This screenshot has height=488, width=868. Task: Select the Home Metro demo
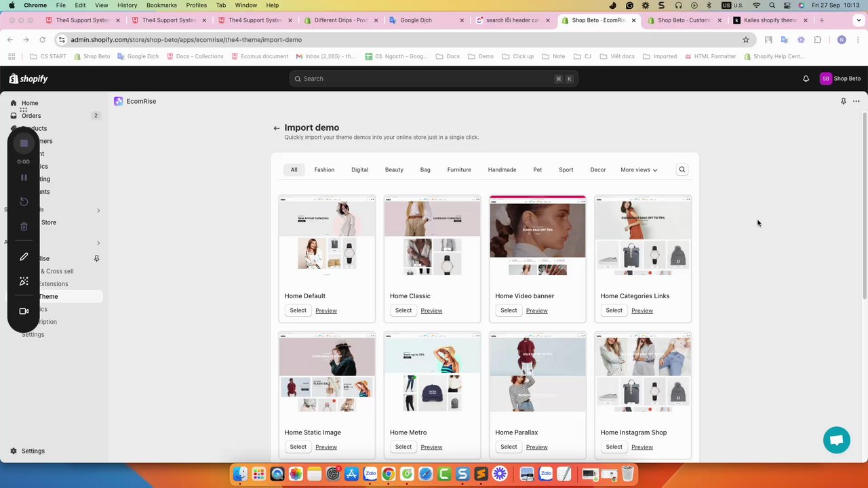403,447
